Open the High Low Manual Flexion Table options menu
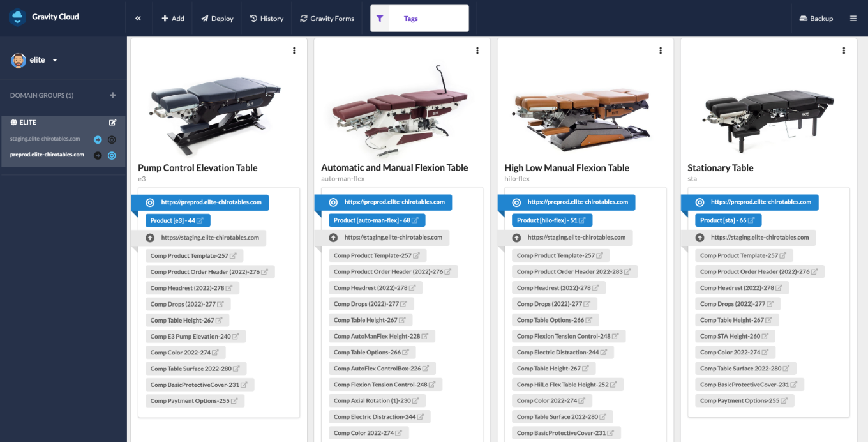Image resolution: width=868 pixels, height=442 pixels. click(661, 50)
